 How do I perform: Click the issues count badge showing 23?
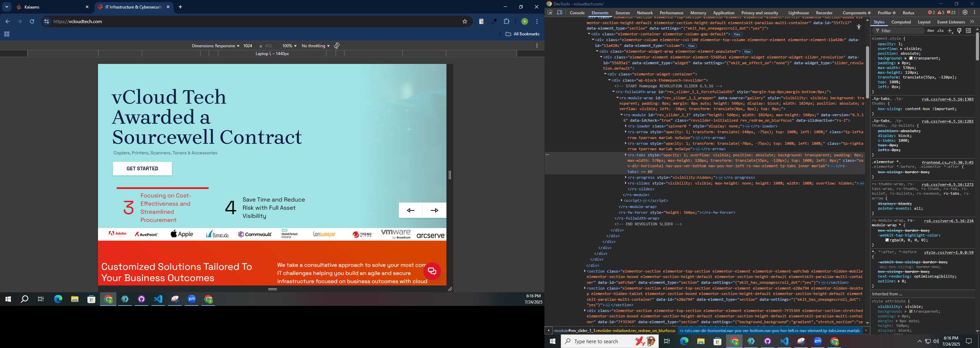pos(951,13)
